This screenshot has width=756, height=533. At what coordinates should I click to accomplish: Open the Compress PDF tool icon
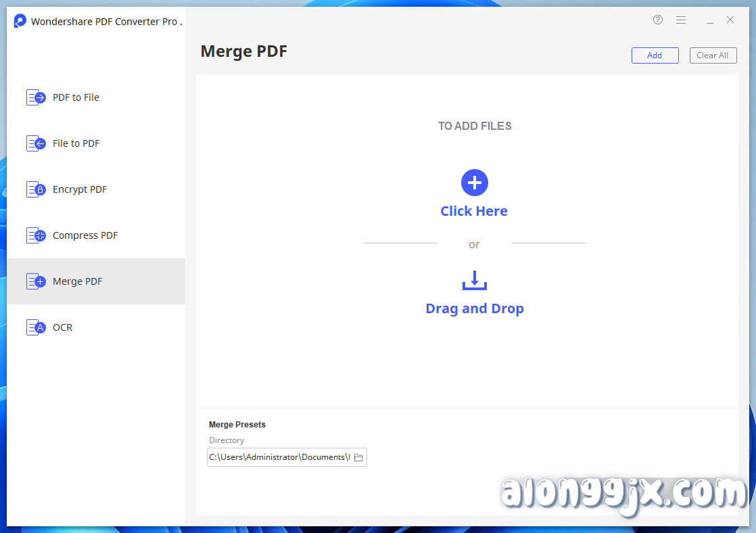point(36,235)
